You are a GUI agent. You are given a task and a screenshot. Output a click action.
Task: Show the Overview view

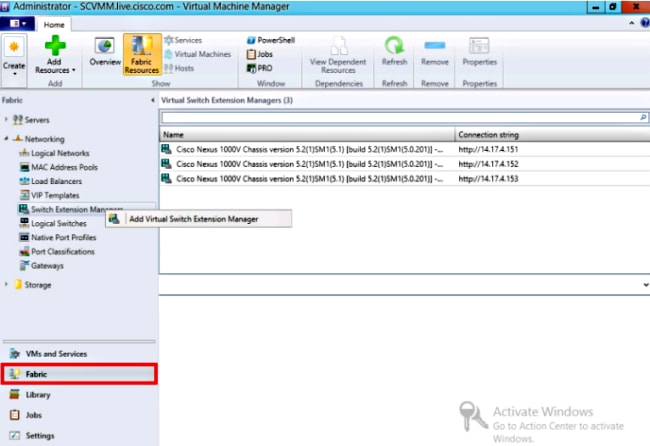tap(105, 52)
